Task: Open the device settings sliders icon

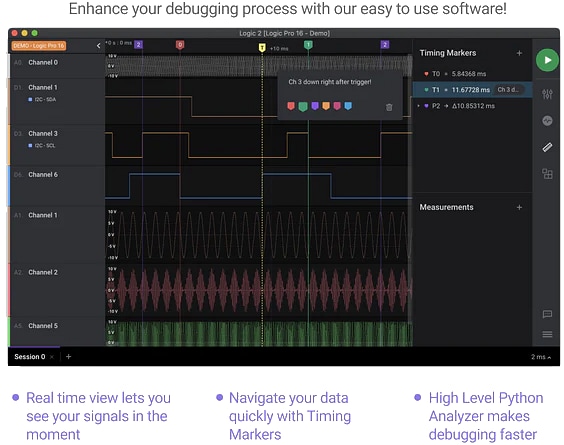Action: 547,94
